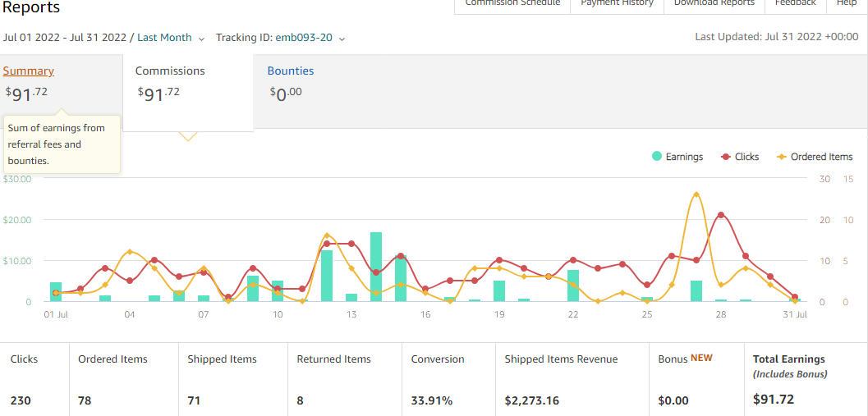Select the Commissions tab

[170, 71]
